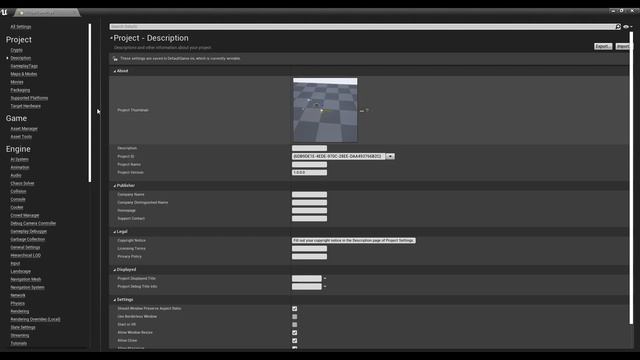Viewport: 640px width, 360px height.
Task: Open the eye view options menu
Action: [x=627, y=27]
